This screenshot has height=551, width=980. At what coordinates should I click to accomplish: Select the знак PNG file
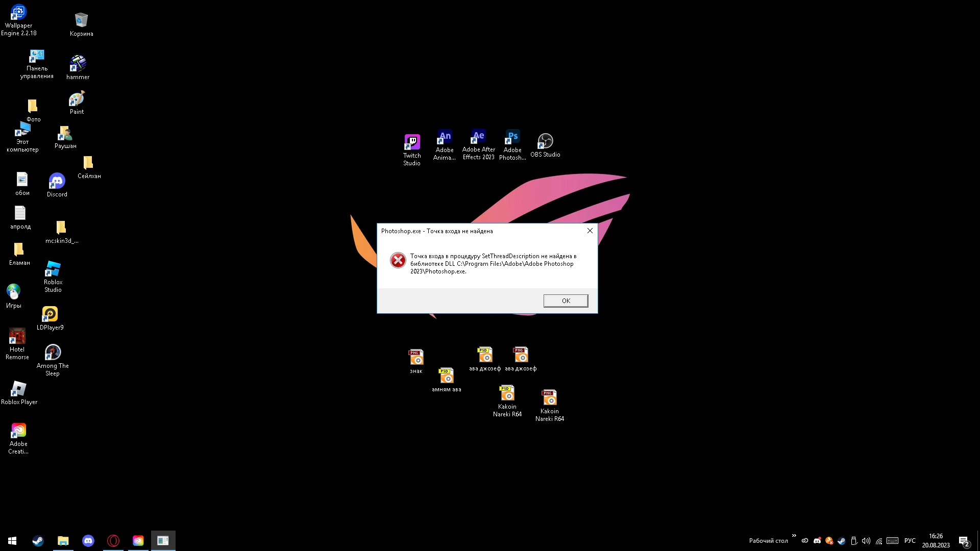tap(416, 361)
